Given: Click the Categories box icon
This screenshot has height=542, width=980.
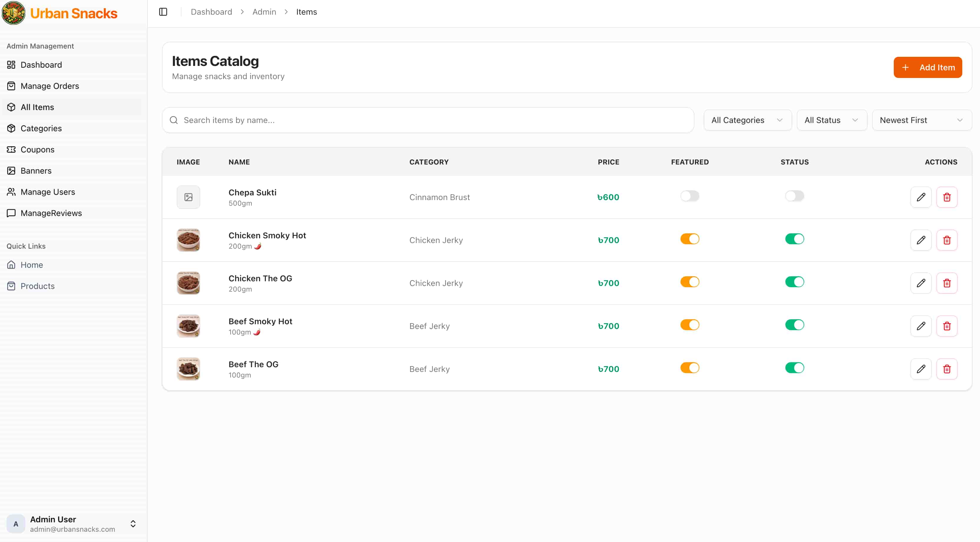Looking at the screenshot, I should 11,129.
